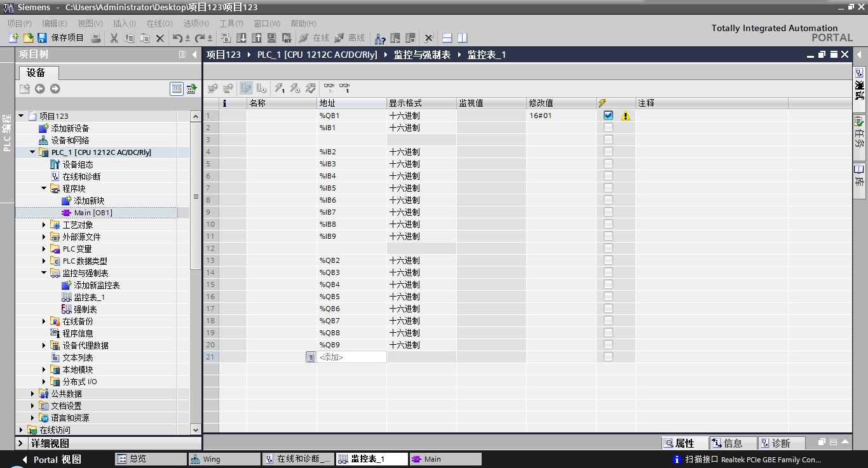The width and height of the screenshot is (868, 468).
Task: Collapse the 项目123 project tree node
Action: pos(21,116)
